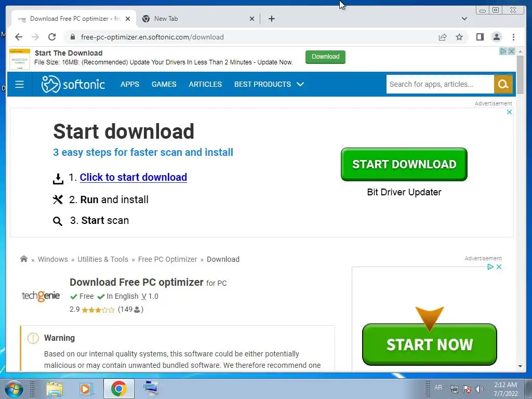532x399 pixels.
Task: Click the scrollbar down arrow
Action: [520, 366]
